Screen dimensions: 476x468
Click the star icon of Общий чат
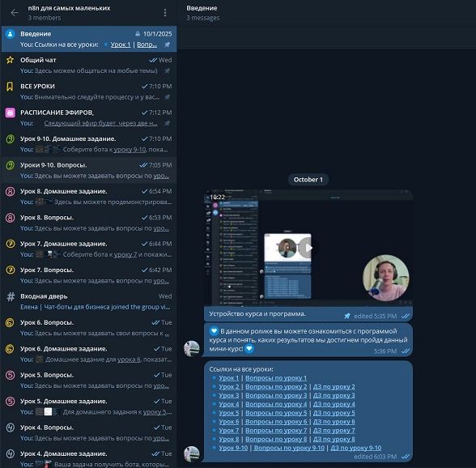tap(10, 60)
